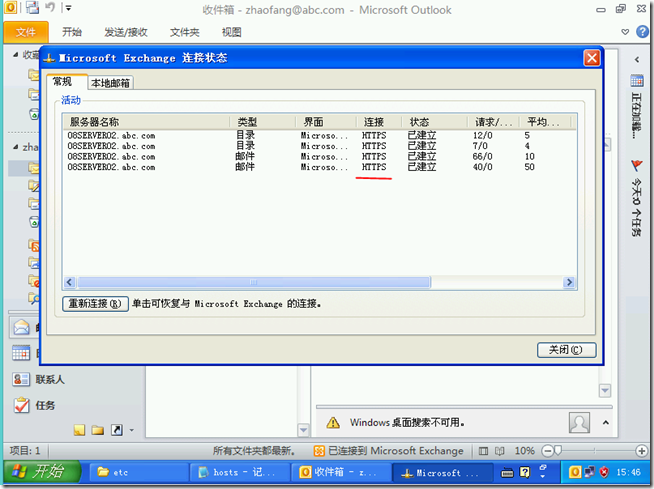Image resolution: width=654 pixels, height=489 pixels.
Task: Switch to 收件箱 Outlook taskbar item
Action: [341, 472]
